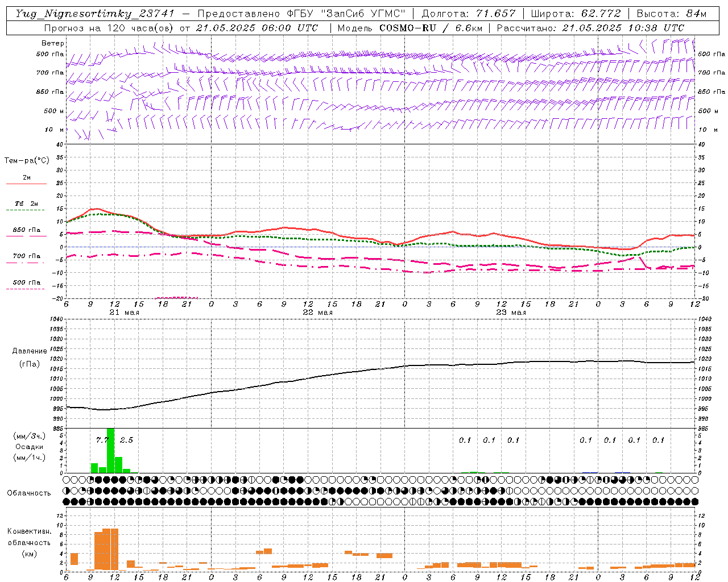728x582 pixels.
Task: Click the Модель COSMO-RU / 6.6км label
Action: tap(409, 28)
